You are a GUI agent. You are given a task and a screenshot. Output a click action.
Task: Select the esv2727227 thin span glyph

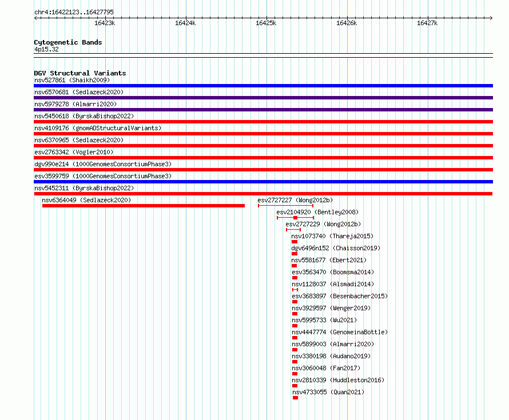tap(285, 206)
